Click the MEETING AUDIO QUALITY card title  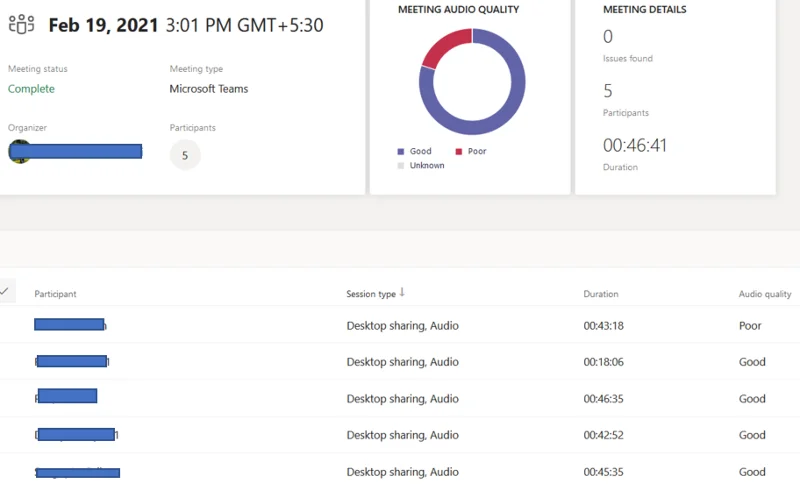(459, 9)
